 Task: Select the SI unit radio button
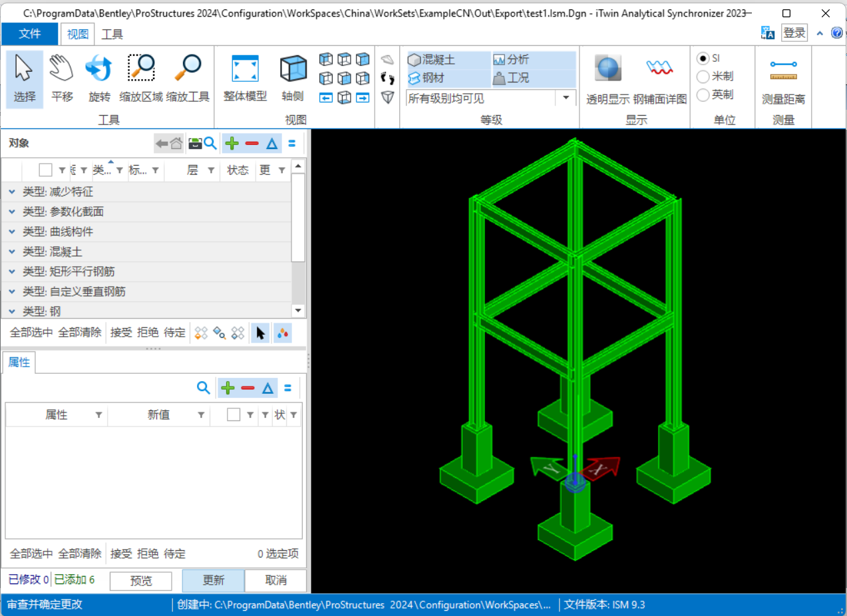703,59
